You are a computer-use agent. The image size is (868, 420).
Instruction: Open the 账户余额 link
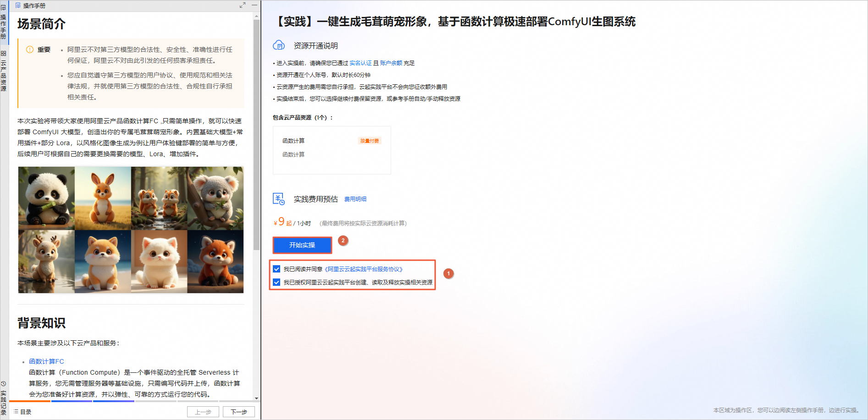391,63
